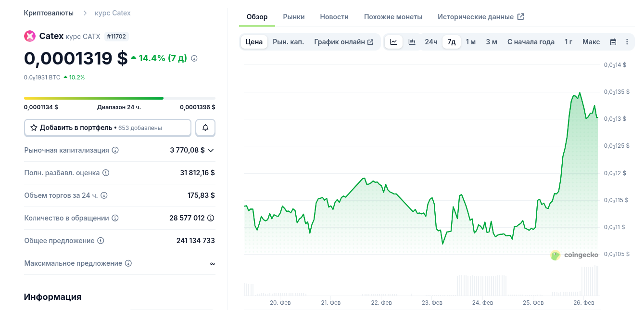Toggle chart to Рын. кап. mode
Viewport: 644px width, 310px height.
[288, 42]
